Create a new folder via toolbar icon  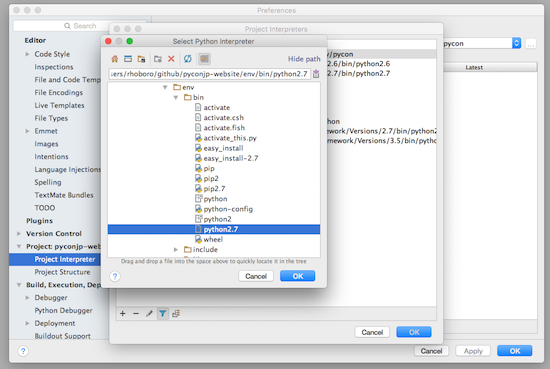(158, 59)
